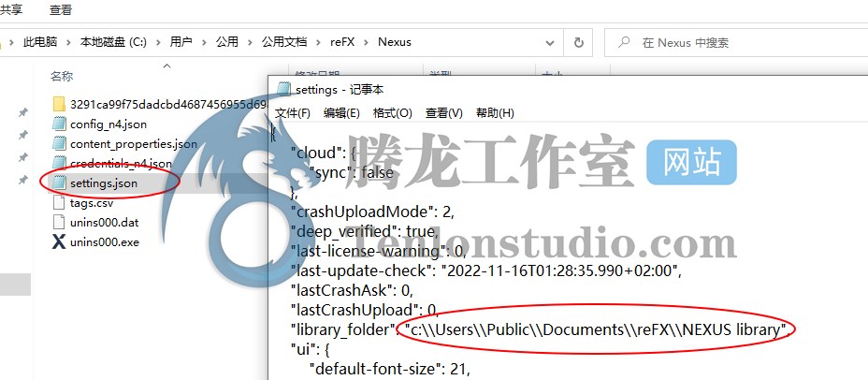Click 本地磁盘 (C:) breadcrumb segment

[x=113, y=42]
